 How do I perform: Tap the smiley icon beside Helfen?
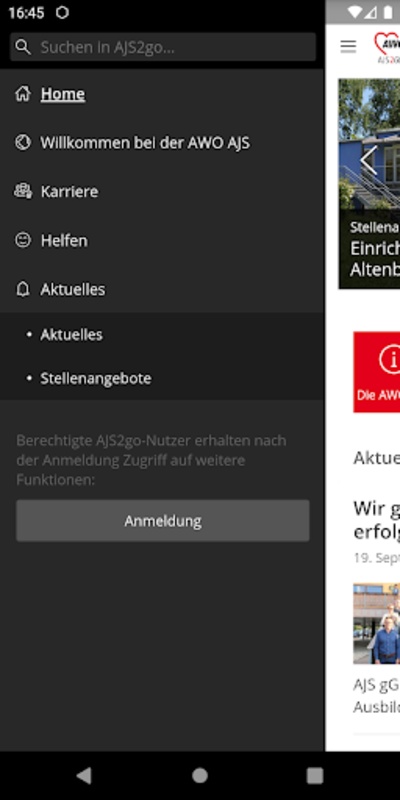tap(22, 240)
